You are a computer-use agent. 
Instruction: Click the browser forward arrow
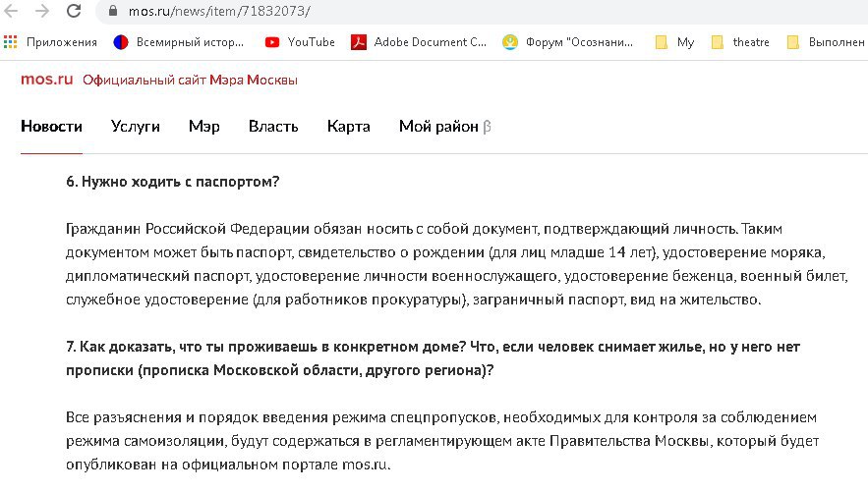42,12
